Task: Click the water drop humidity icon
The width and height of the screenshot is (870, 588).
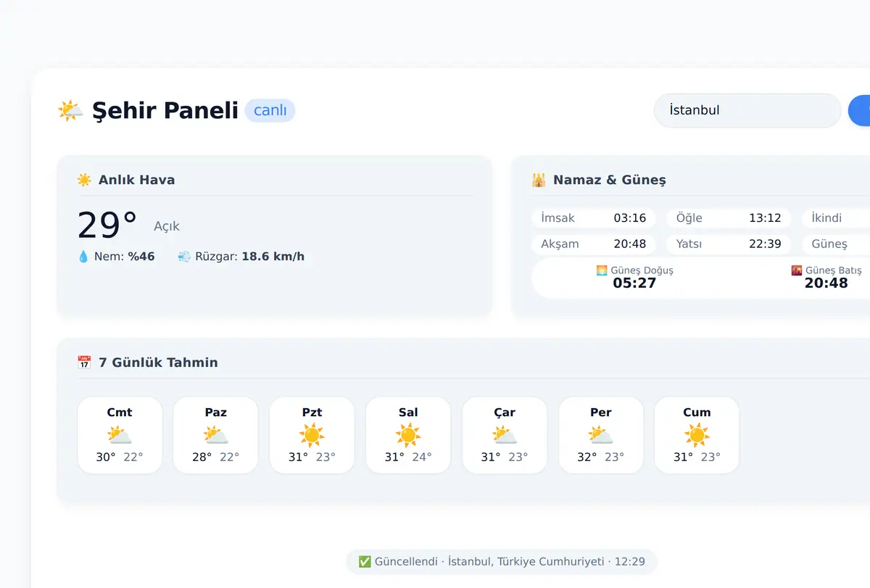Action: click(83, 257)
